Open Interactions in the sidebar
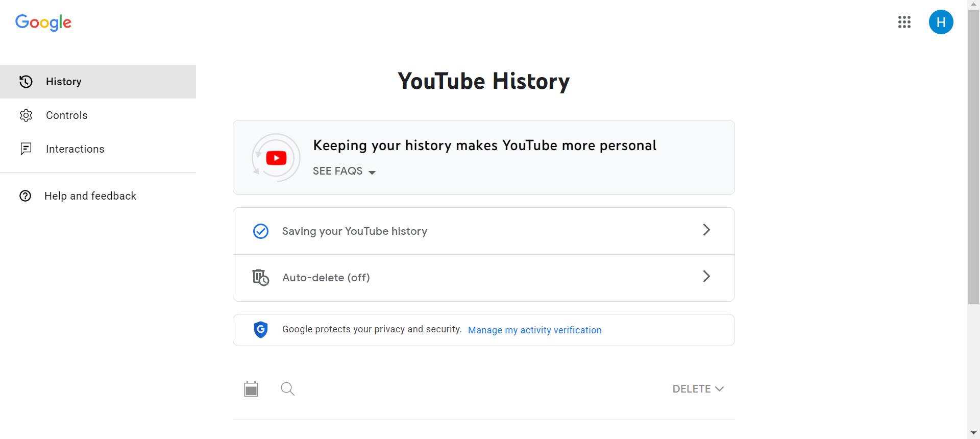This screenshot has height=439, width=980. point(98,149)
